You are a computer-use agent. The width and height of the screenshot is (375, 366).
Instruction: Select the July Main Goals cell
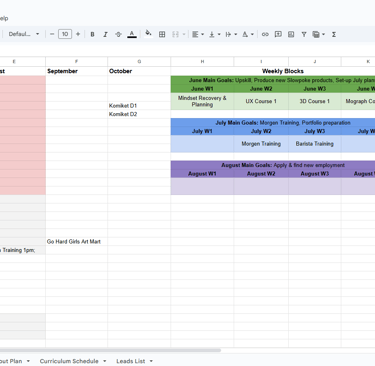tap(273, 123)
